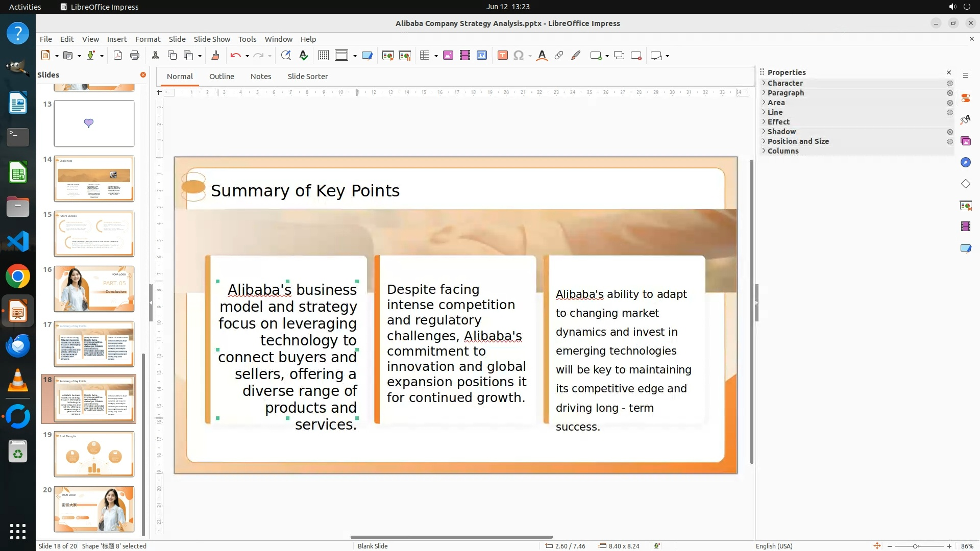
Task: Insert Text Box icon
Action: 502,56
